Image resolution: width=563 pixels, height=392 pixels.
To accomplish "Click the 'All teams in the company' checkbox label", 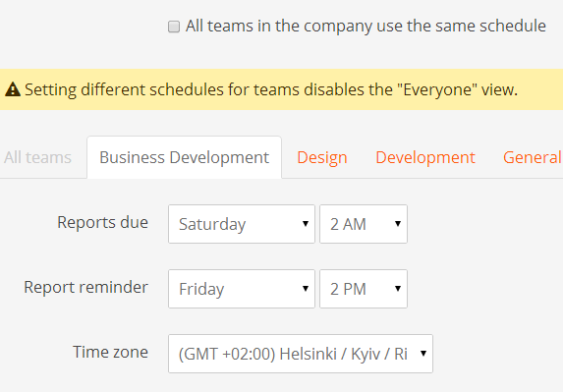I will (x=366, y=27).
